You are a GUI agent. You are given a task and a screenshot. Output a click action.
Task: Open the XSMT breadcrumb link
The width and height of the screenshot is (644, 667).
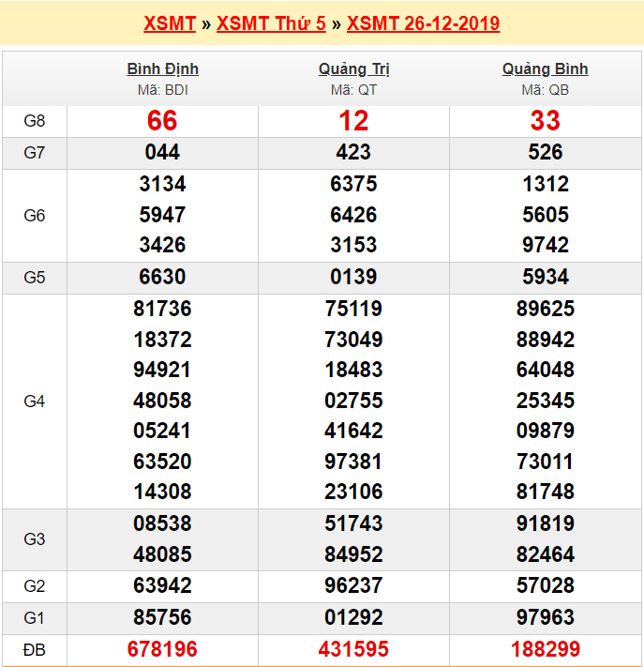170,23
